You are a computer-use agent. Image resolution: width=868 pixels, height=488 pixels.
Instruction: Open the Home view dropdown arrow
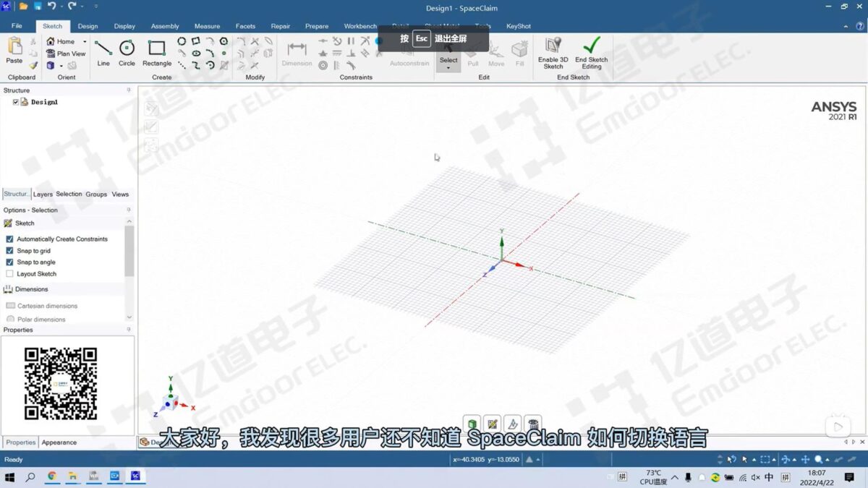(x=85, y=42)
